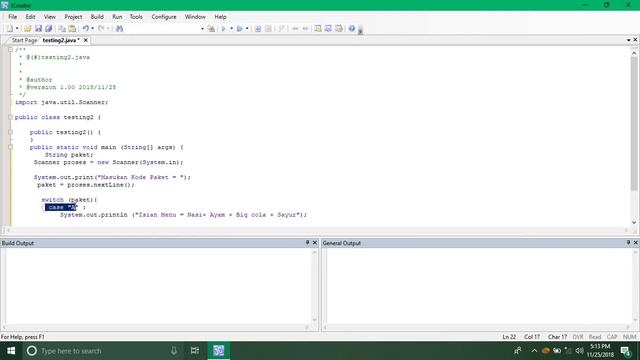
Task: Open the Action Center notification icon
Action: tap(625, 351)
